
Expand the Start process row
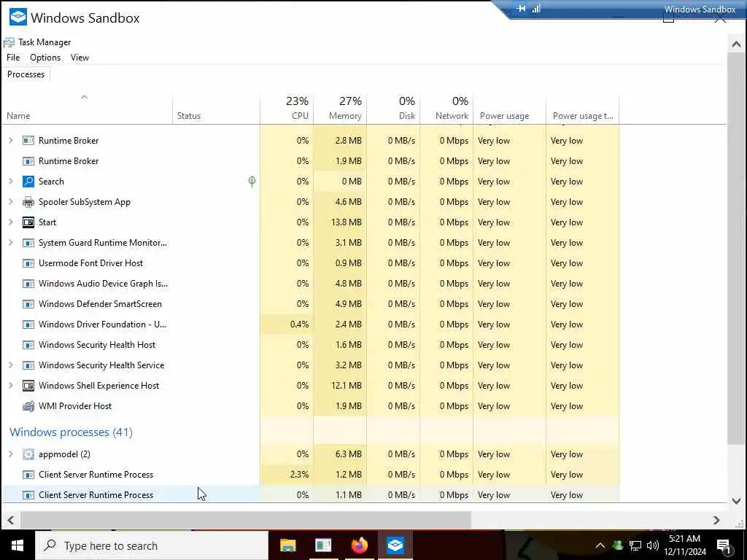point(11,222)
